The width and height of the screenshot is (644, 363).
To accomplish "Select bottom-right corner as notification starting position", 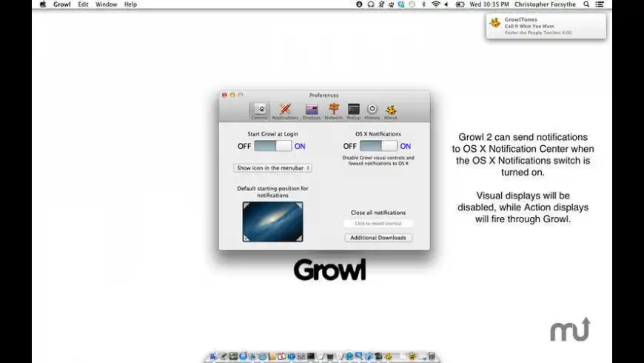I will coord(299,238).
